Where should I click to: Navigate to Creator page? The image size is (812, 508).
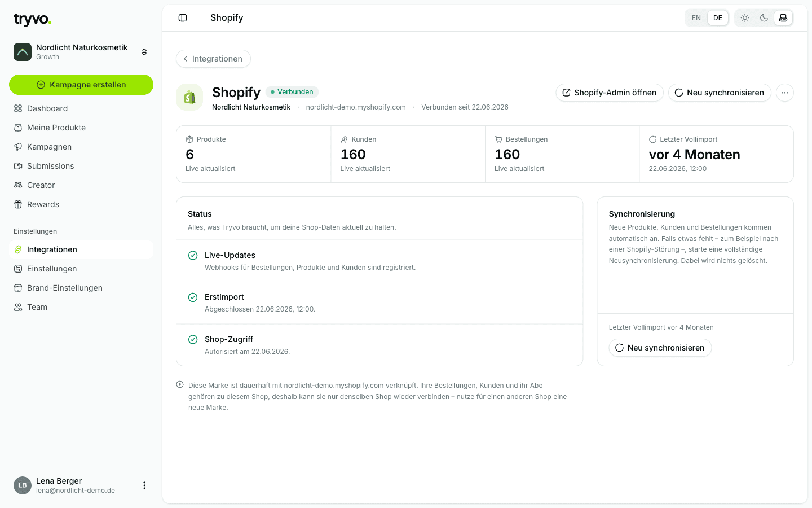click(x=81, y=185)
